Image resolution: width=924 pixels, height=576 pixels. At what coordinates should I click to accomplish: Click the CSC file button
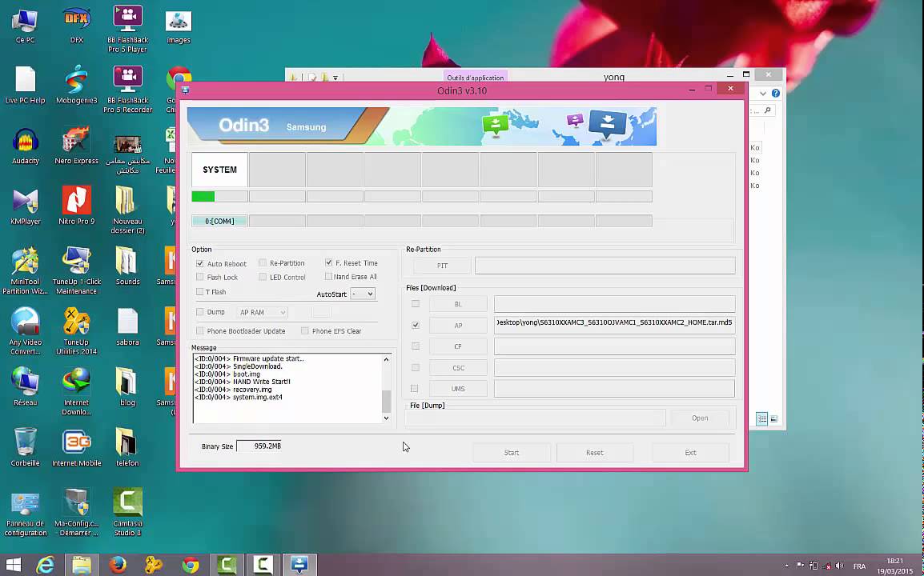(x=458, y=367)
